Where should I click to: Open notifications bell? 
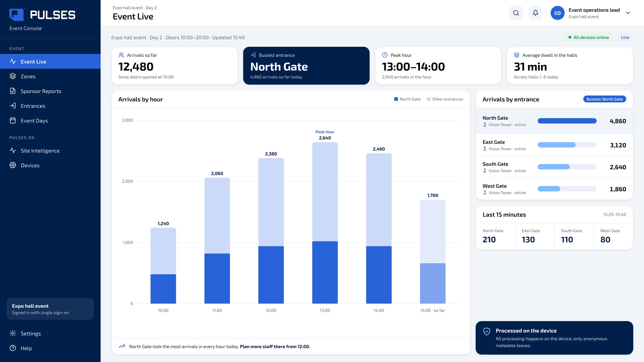tap(535, 13)
